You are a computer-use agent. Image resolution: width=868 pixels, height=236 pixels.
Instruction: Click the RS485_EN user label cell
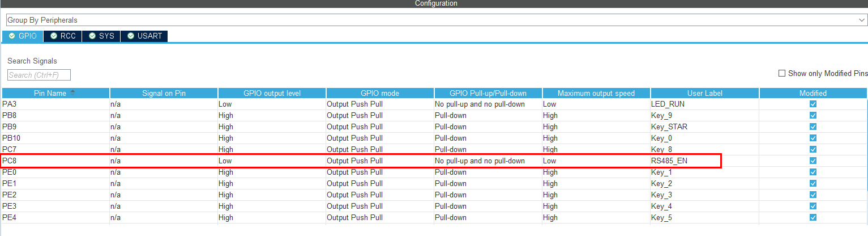[704, 161]
